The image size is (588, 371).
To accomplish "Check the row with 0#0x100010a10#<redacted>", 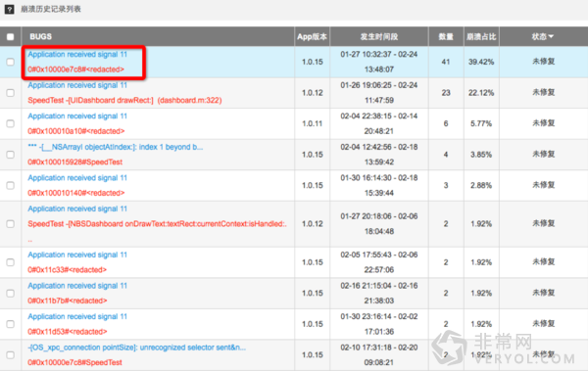I will tap(11, 123).
